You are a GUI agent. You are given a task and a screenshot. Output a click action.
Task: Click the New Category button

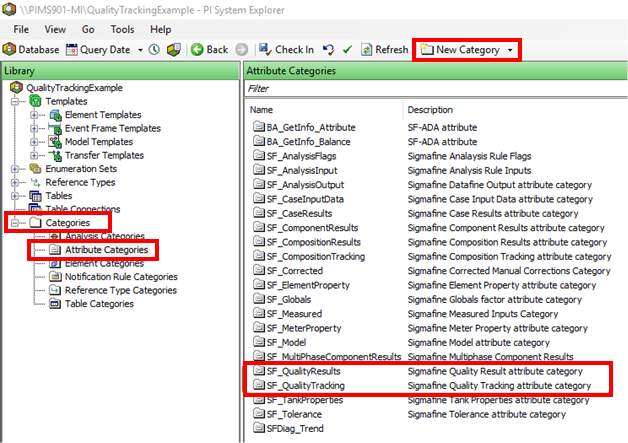(x=460, y=50)
